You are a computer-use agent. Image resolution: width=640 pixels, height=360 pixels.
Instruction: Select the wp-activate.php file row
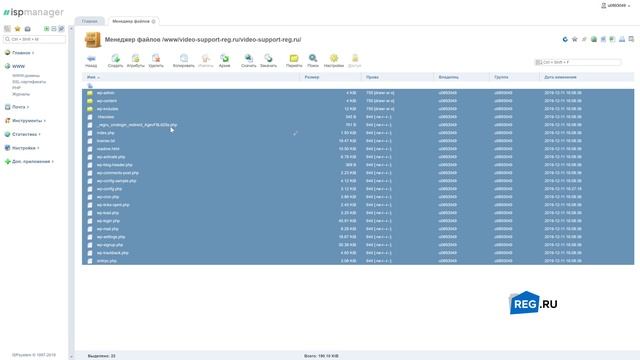pos(358,157)
